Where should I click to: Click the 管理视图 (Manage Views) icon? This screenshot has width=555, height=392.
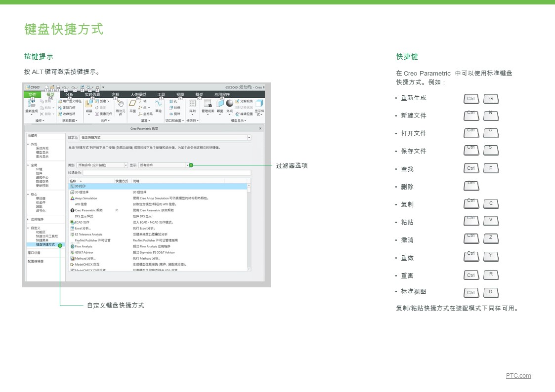click(208, 104)
